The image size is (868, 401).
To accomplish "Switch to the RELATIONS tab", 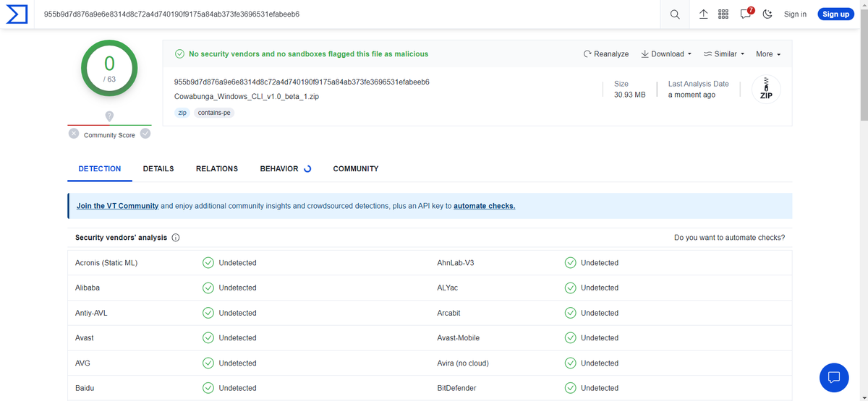I will (217, 169).
